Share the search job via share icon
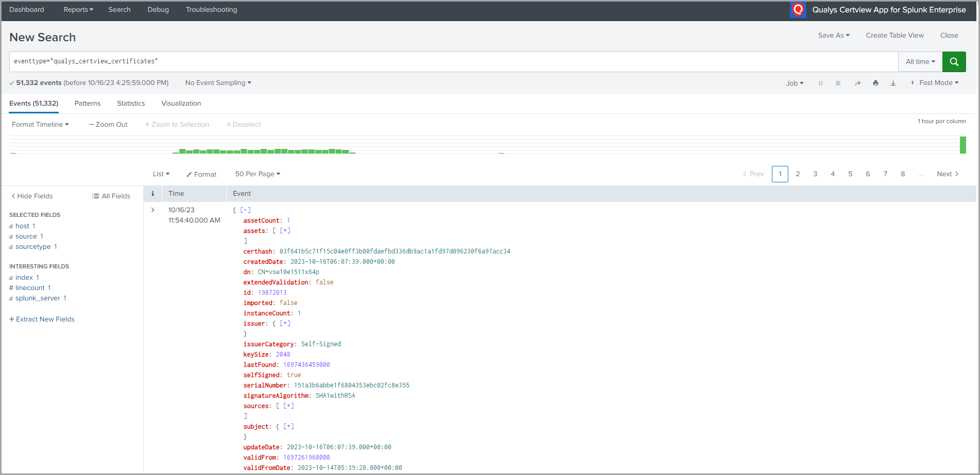 click(857, 82)
